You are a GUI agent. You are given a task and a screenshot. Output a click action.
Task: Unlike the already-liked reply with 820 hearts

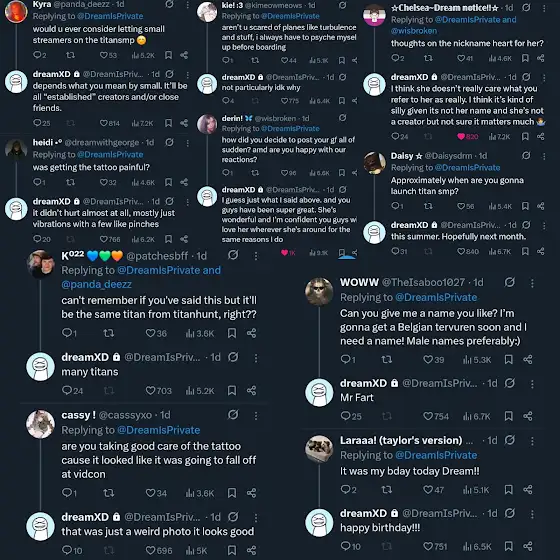coord(468,136)
